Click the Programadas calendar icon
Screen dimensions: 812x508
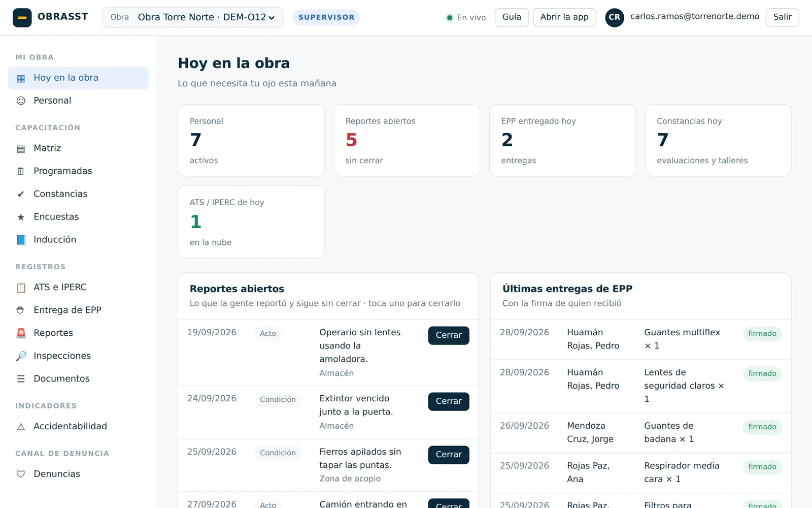click(21, 171)
